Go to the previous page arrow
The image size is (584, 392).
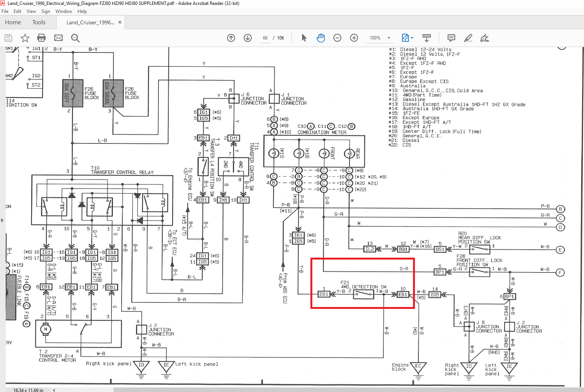click(x=231, y=38)
